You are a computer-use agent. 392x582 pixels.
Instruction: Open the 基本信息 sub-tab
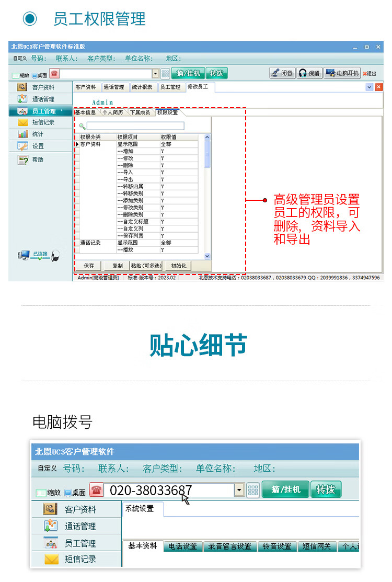pyautogui.click(x=86, y=112)
